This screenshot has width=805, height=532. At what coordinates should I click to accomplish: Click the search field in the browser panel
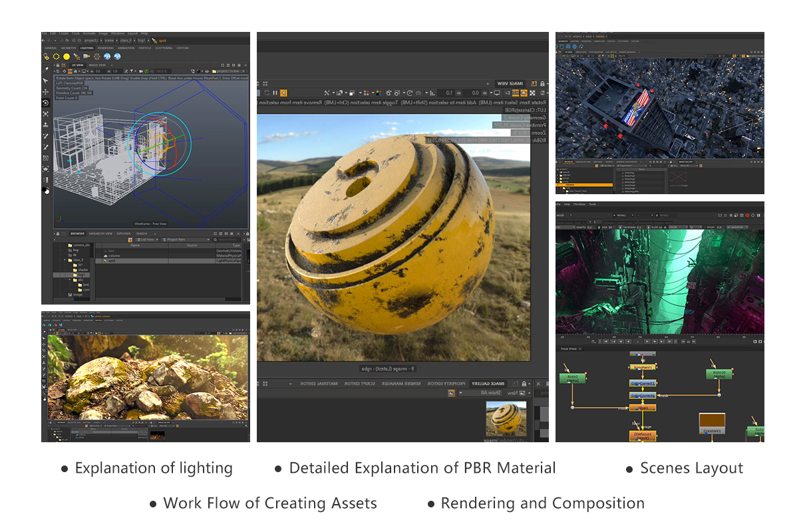(x=227, y=239)
